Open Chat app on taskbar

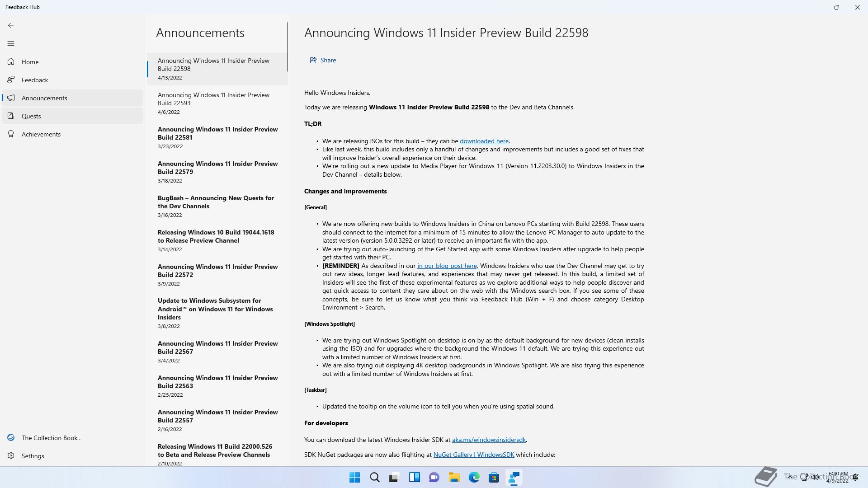pyautogui.click(x=434, y=477)
